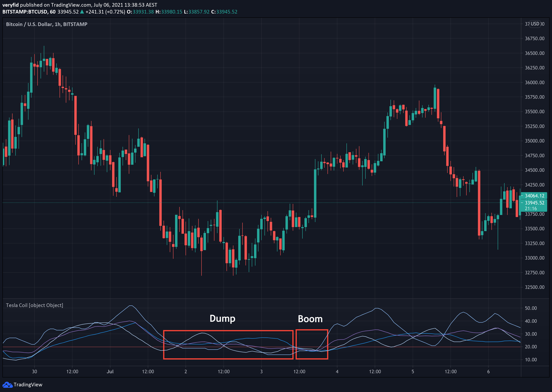This screenshot has width=552, height=392.
Task: Click the 20.00 indicator scale label
Action: coord(531,347)
